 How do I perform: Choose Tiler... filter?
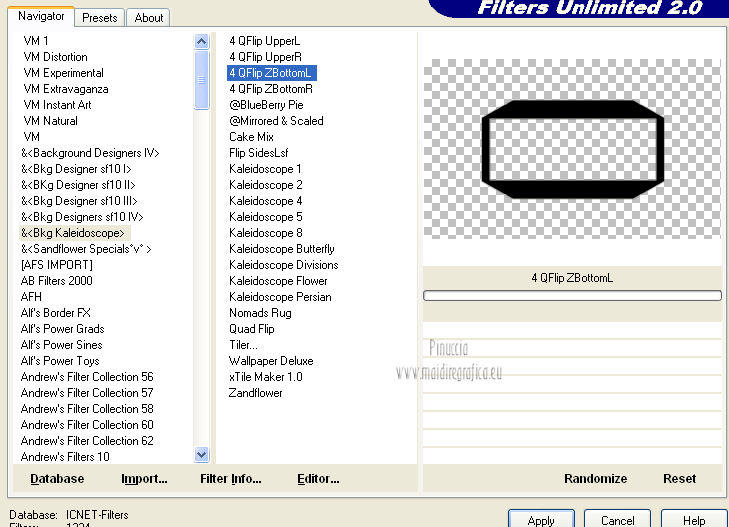243,345
